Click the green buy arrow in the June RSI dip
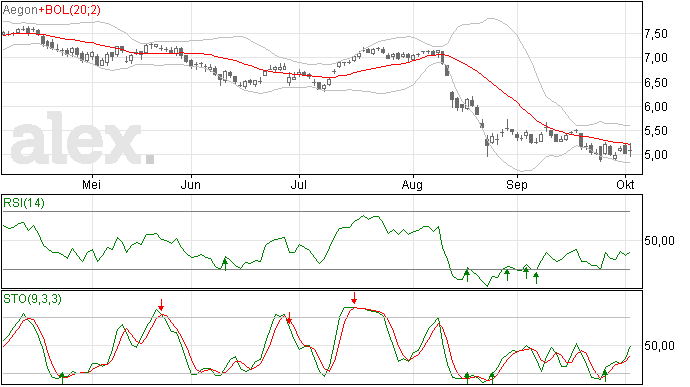This screenshot has width=690, height=387. [225, 264]
